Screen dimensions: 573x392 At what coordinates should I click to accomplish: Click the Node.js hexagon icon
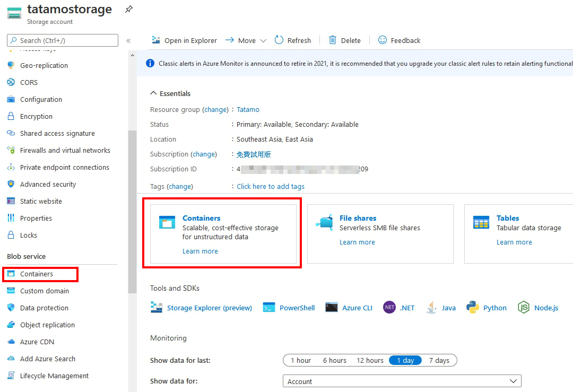coord(524,308)
